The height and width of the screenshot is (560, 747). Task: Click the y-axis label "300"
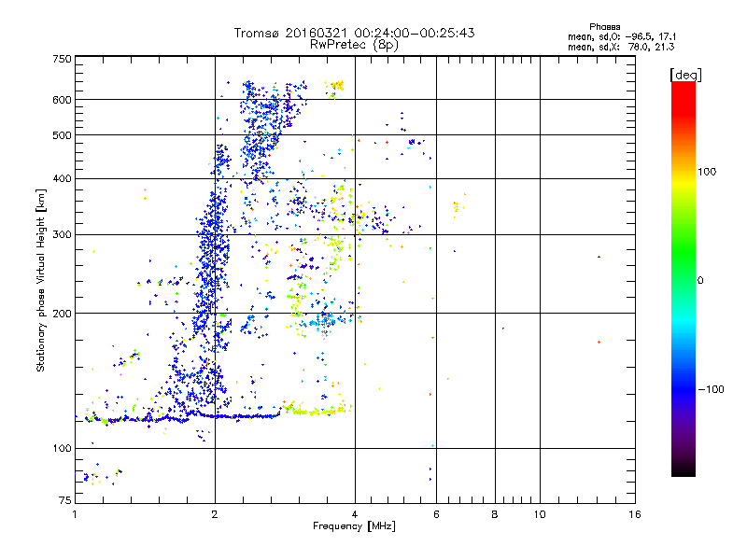point(62,235)
